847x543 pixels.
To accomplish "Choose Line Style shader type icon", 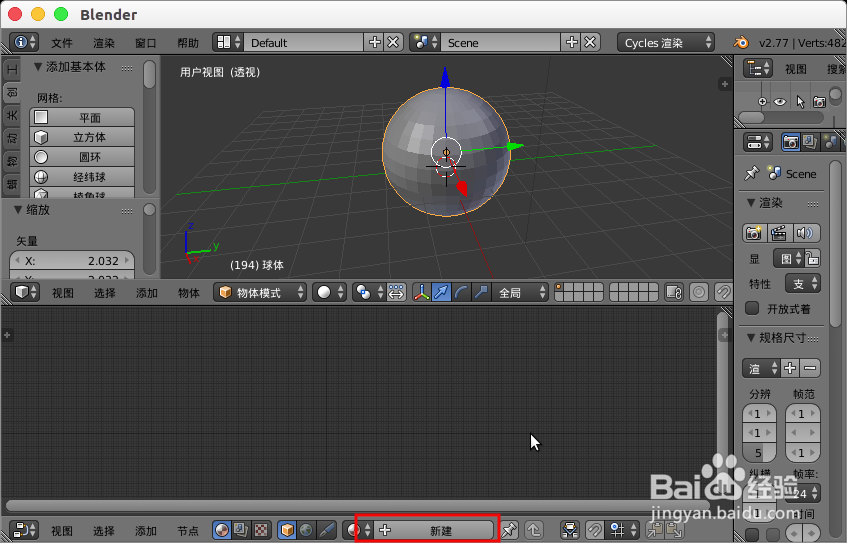I will coord(326,531).
